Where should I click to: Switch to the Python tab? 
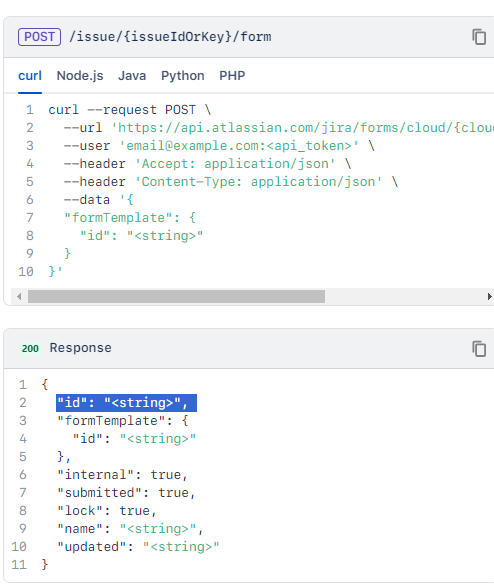[183, 76]
